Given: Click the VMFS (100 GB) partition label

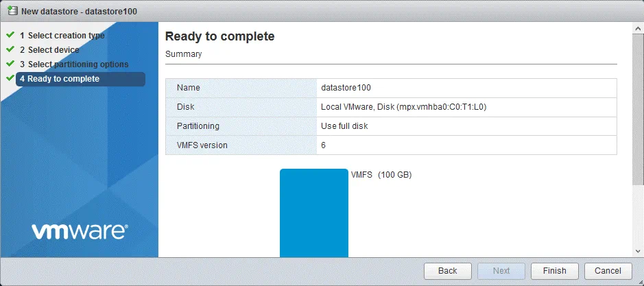Looking at the screenshot, I should [x=381, y=175].
